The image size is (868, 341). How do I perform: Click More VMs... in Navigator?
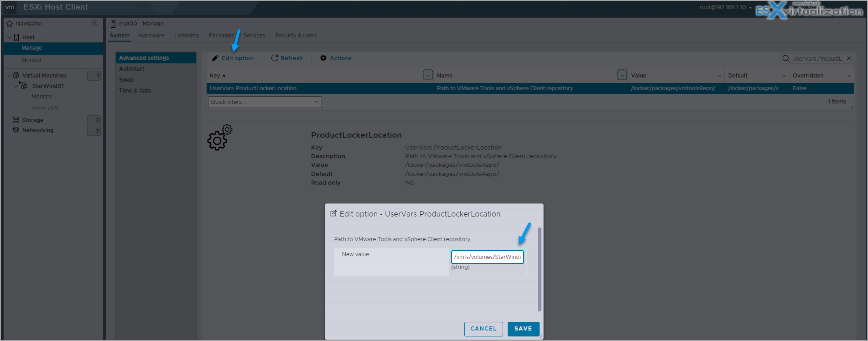coord(47,108)
